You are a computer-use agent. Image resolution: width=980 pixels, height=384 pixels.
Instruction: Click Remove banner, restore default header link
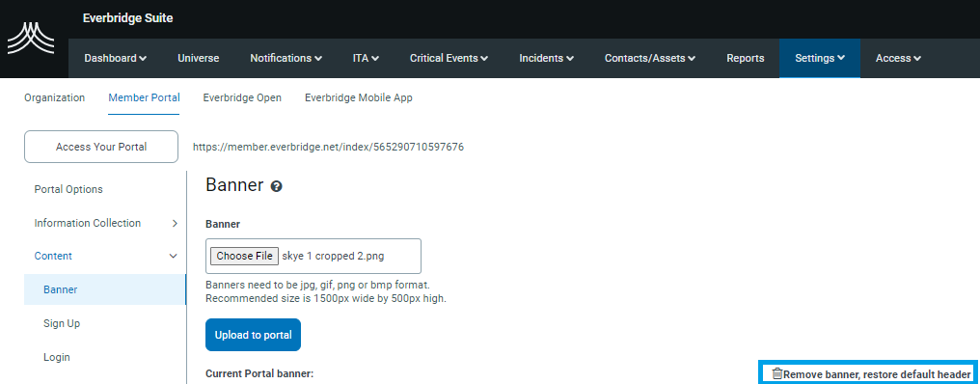click(876, 374)
